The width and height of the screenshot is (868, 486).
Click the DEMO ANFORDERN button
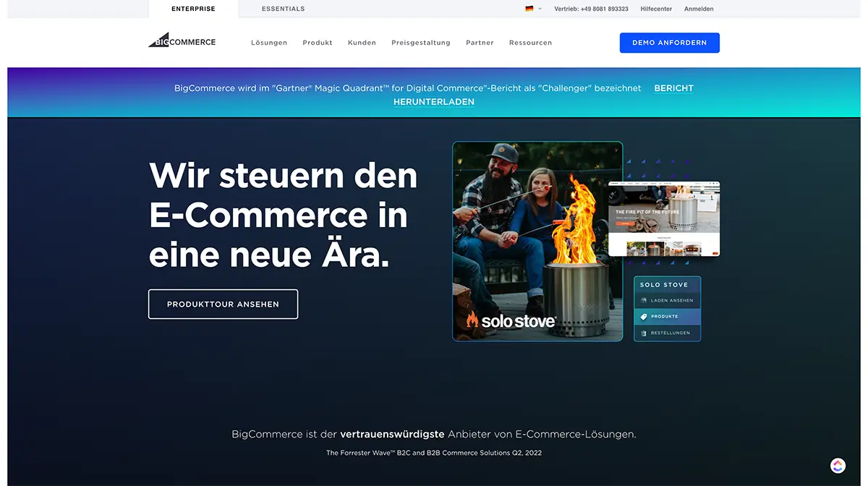(x=669, y=43)
